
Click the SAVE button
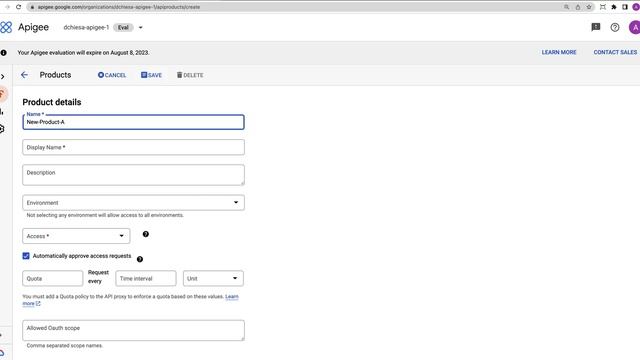pos(151,75)
